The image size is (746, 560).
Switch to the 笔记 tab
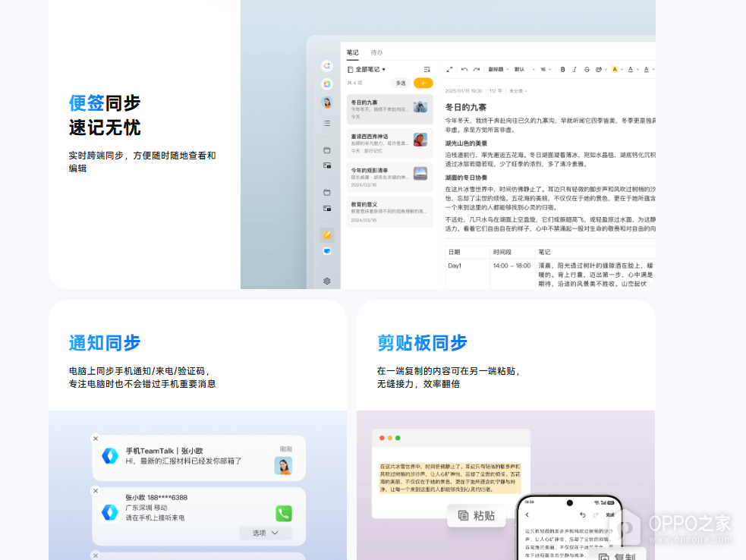[353, 52]
